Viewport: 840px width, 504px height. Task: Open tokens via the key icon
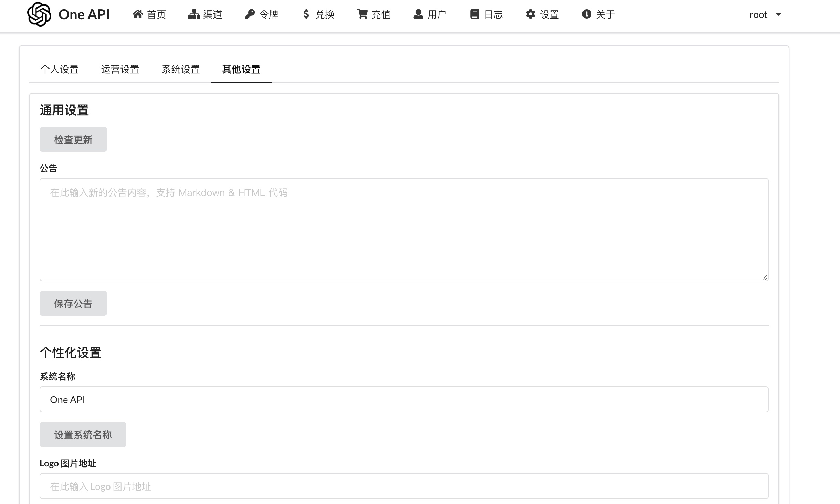250,14
